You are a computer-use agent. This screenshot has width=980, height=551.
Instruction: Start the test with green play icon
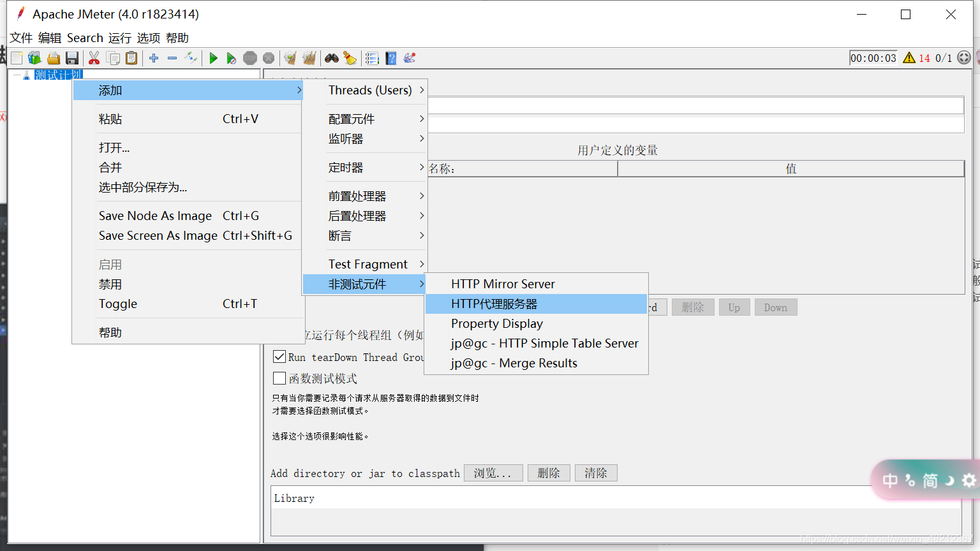pos(213,58)
